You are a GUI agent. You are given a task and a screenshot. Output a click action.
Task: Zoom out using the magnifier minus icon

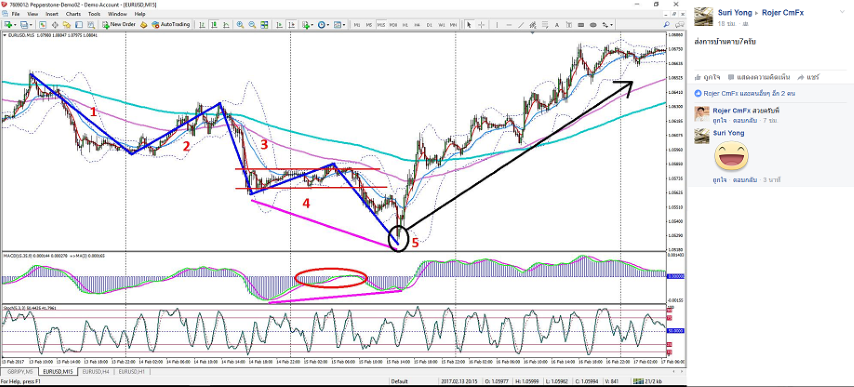pyautogui.click(x=252, y=24)
